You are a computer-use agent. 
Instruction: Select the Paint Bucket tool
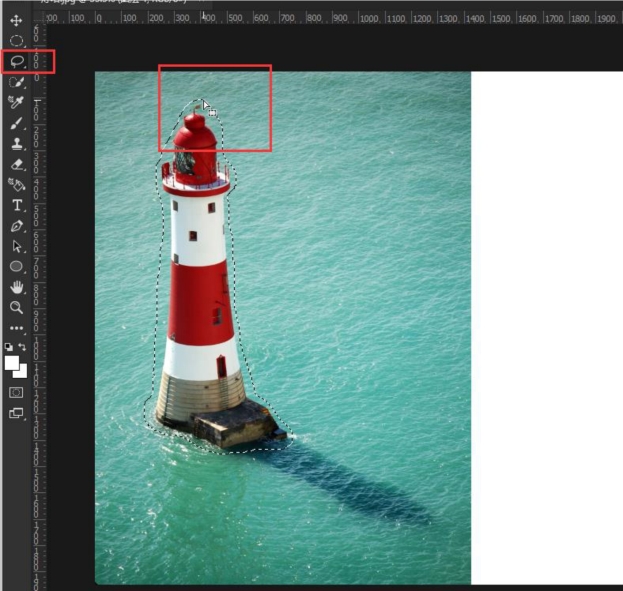(x=17, y=184)
